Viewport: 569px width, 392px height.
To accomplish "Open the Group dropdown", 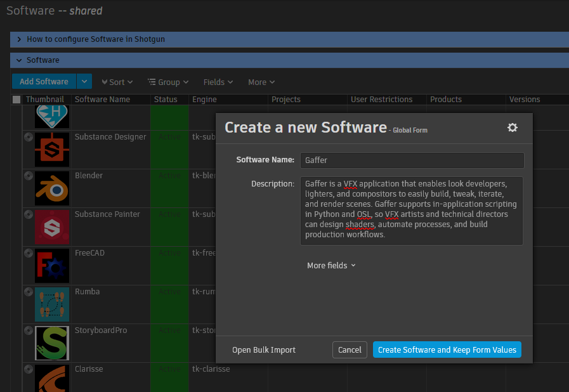I will point(168,82).
